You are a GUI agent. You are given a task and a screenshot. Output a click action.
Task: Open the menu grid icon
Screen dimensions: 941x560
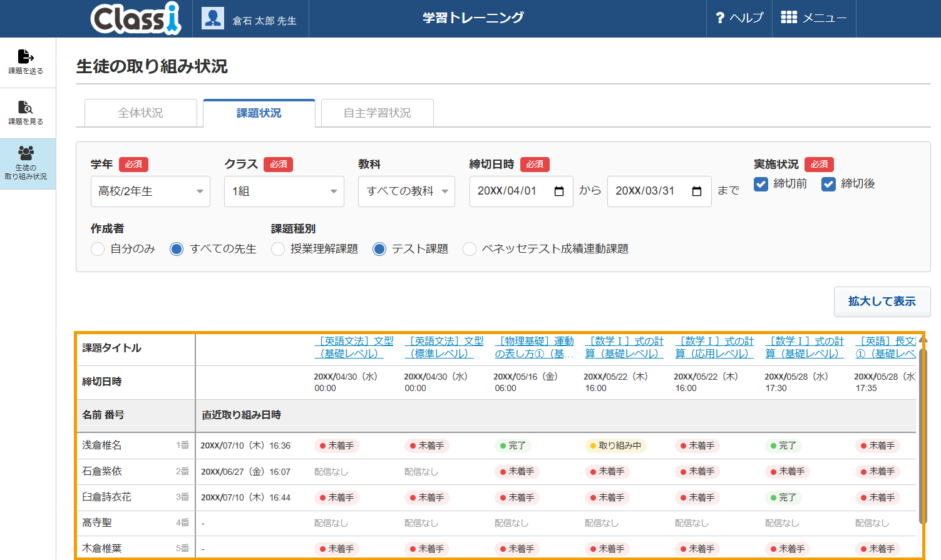point(789,18)
